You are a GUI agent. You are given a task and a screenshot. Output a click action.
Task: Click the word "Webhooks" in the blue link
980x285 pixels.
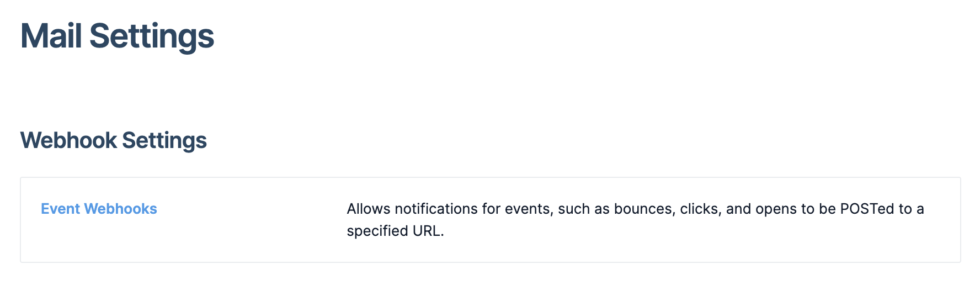[120, 209]
